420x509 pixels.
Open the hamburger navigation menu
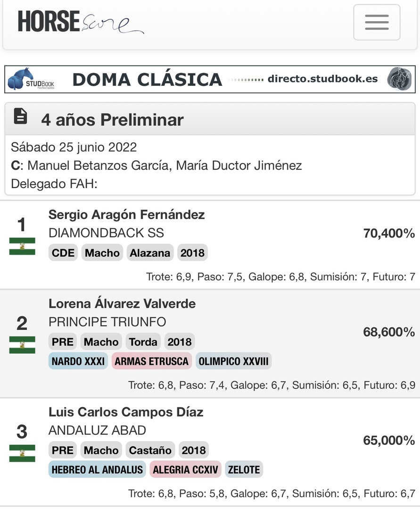tap(377, 22)
